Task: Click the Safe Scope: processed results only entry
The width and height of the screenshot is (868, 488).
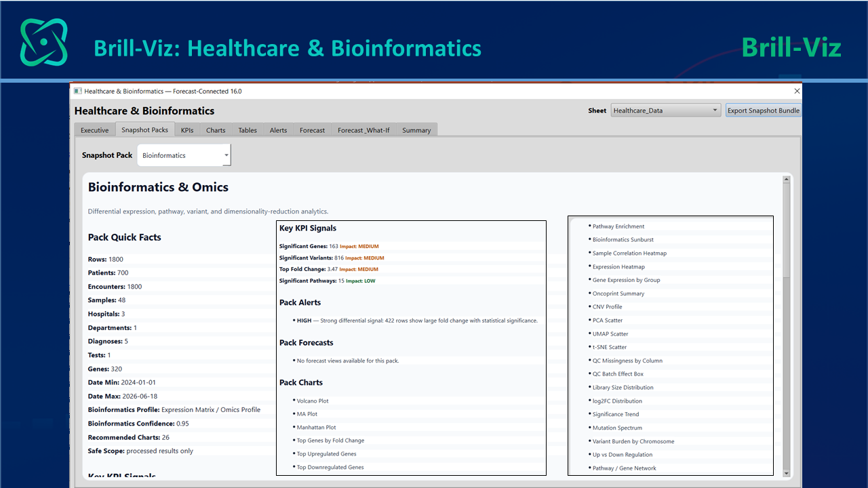Action: click(140, 451)
